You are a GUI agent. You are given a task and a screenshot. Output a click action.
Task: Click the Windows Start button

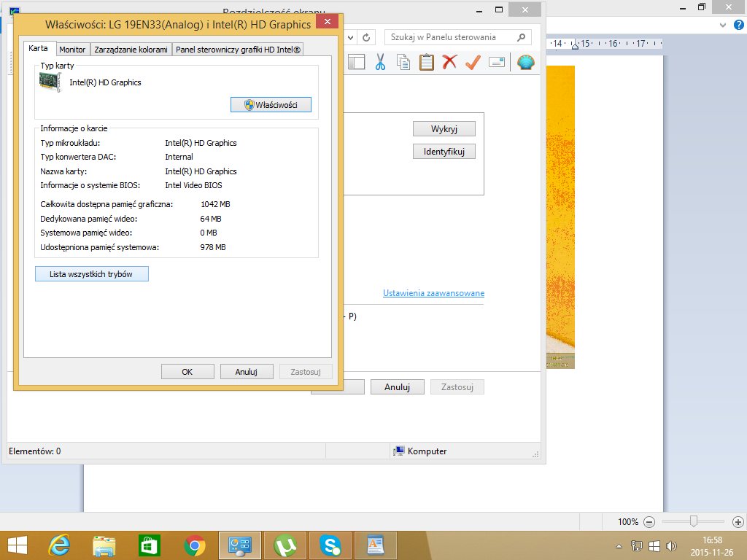tap(18, 545)
